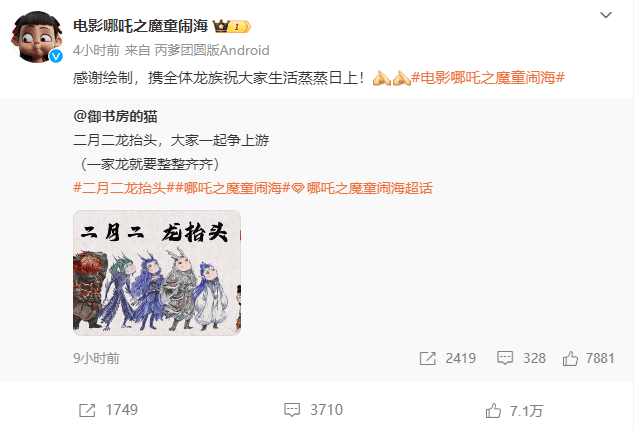This screenshot has height=430, width=634.
Task: Open 电影哪吒之魔童闹海 account name
Action: pos(141,26)
